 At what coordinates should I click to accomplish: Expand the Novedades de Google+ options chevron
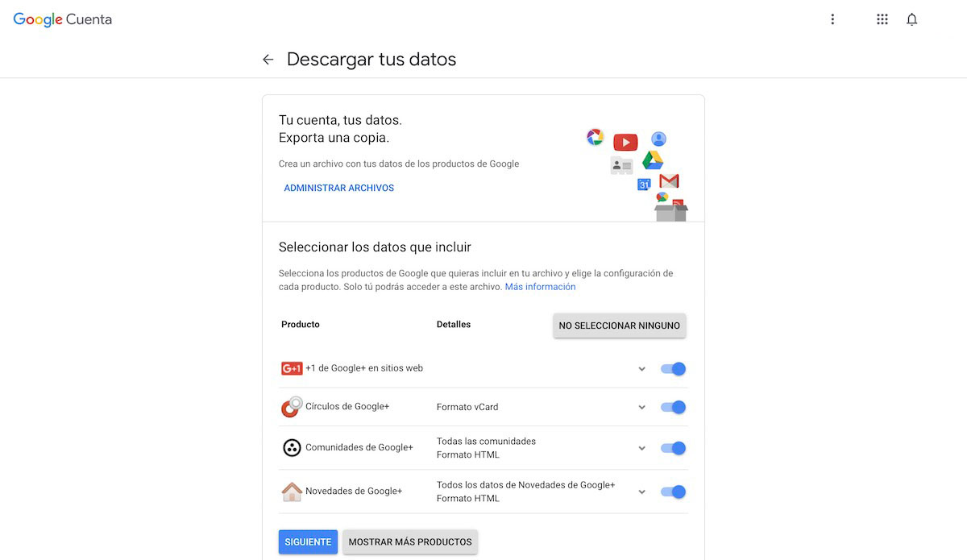click(642, 492)
